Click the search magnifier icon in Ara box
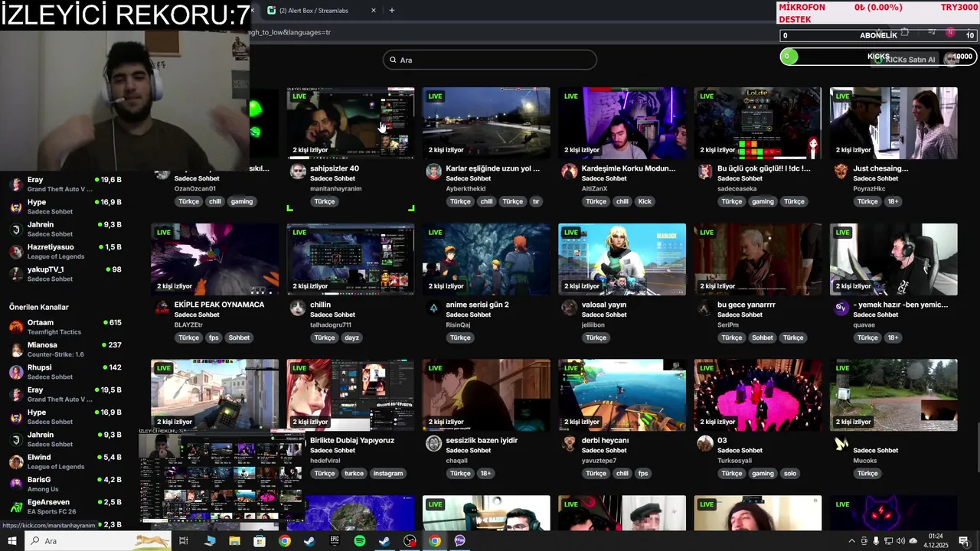Image resolution: width=980 pixels, height=551 pixels. click(x=393, y=60)
